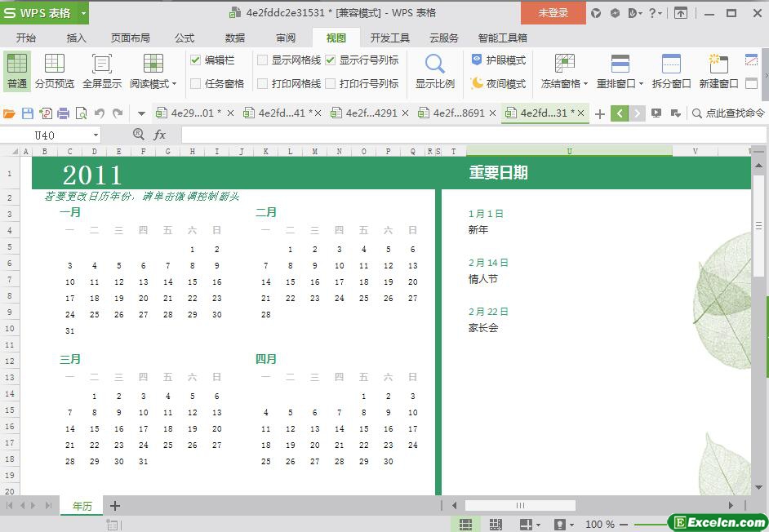Check the task pane (任务窗格) option
Image resolution: width=769 pixels, height=532 pixels.
[196, 83]
